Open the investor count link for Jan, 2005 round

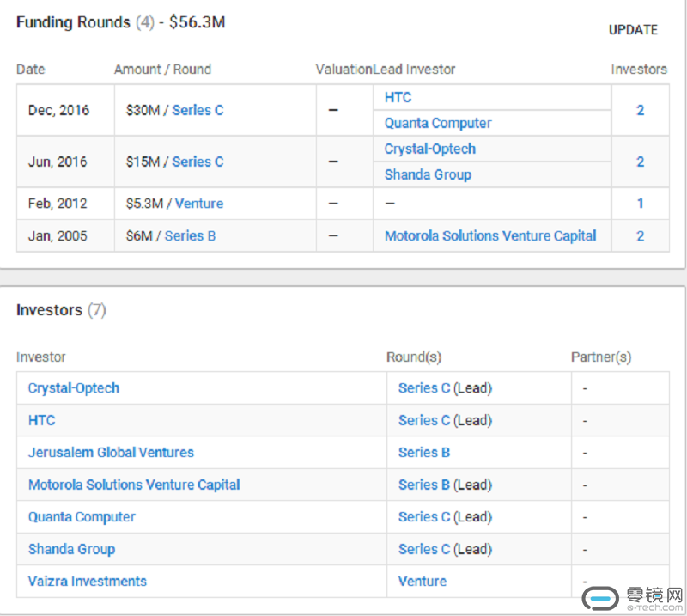tap(640, 236)
